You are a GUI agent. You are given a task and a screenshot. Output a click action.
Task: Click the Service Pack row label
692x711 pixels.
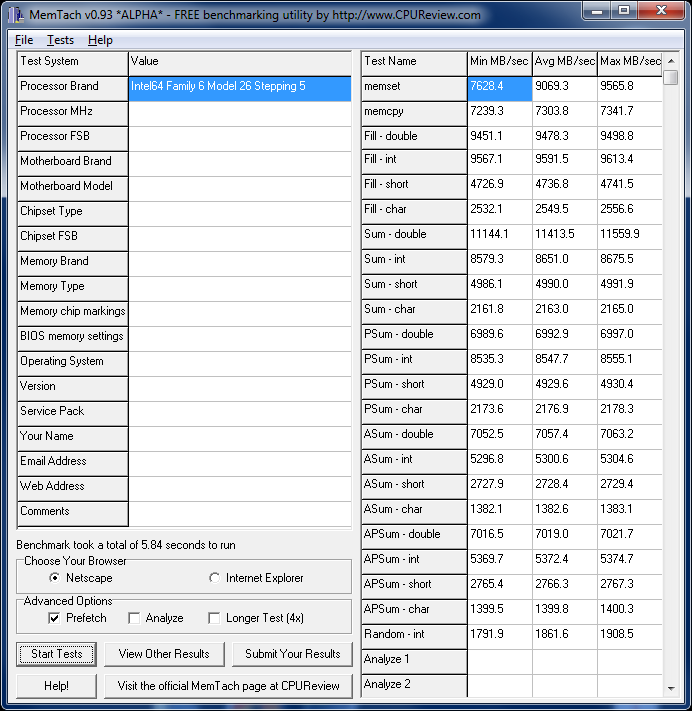tap(73, 414)
